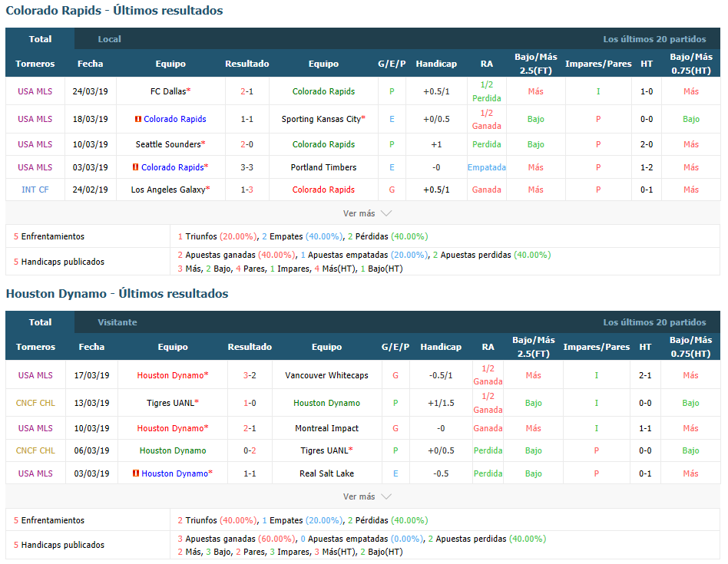Viewport: 728px width, 564px height.
Task: Click the red flag icon beside Houston Dynamo 03/03/19
Action: tap(136, 473)
